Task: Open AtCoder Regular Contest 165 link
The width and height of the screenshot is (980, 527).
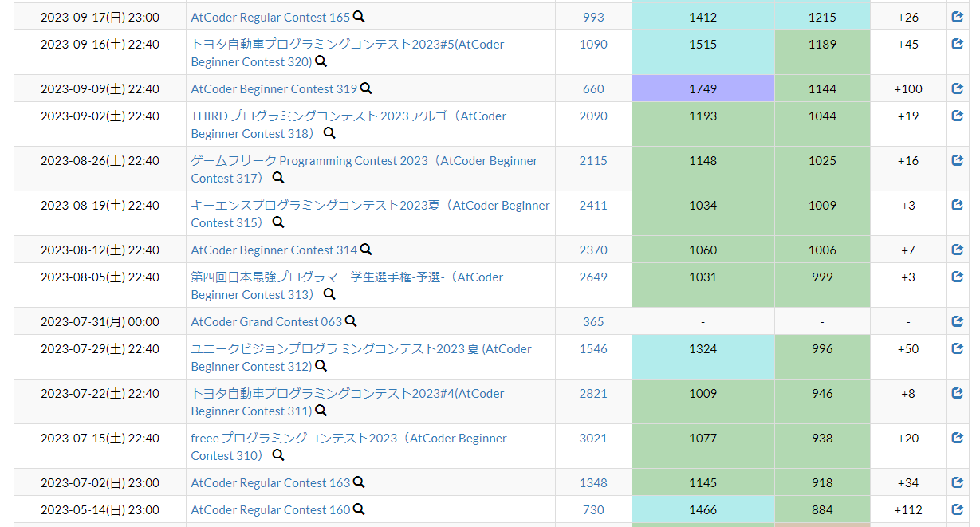Action: tap(270, 17)
